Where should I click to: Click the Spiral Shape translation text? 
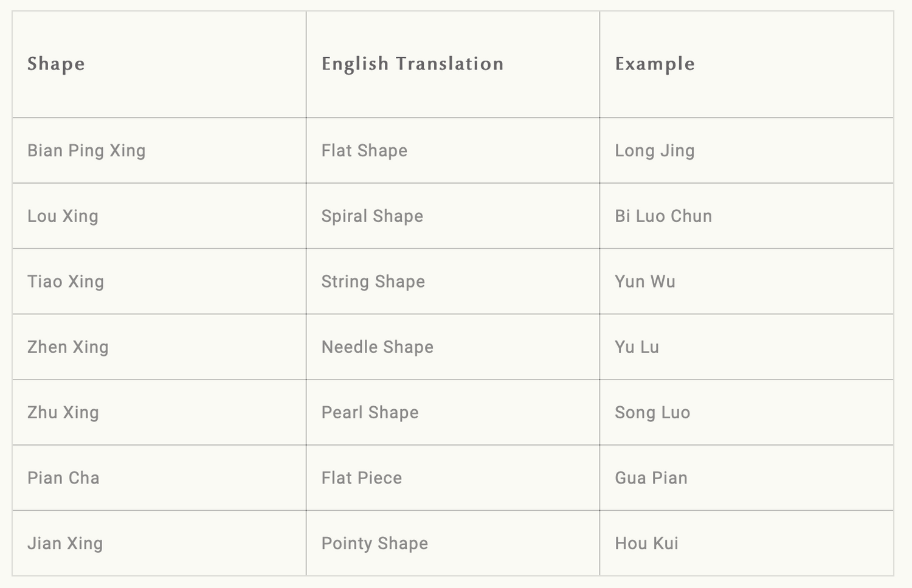click(372, 216)
